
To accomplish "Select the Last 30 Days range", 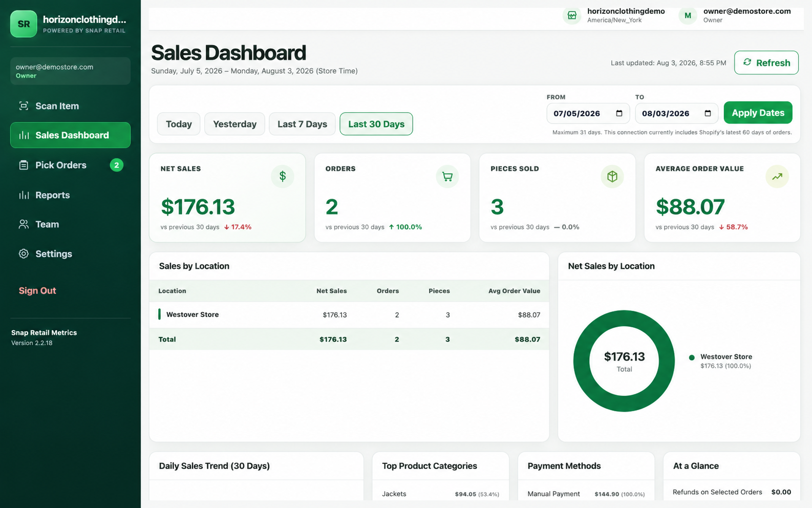I will (x=376, y=124).
